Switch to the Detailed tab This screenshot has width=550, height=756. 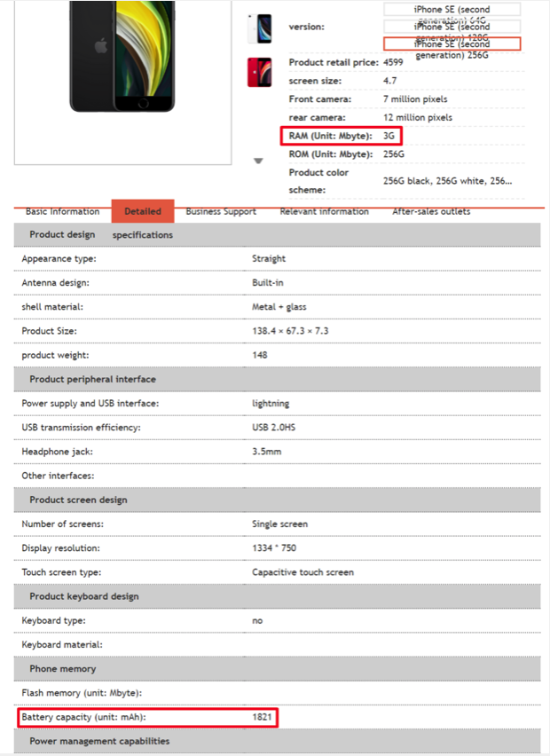click(143, 211)
